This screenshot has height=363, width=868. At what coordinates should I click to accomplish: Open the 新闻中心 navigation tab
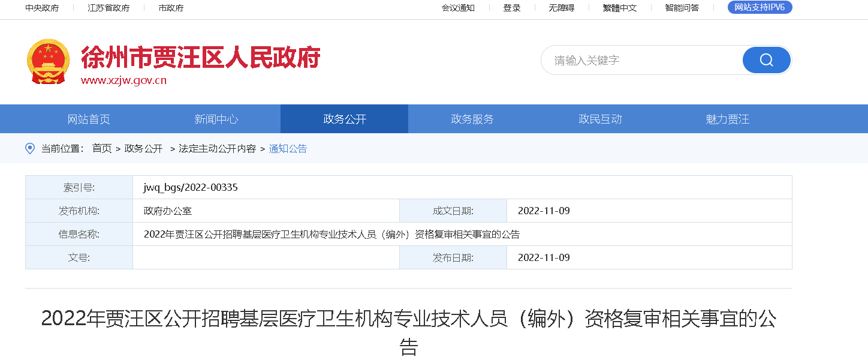coord(216,119)
